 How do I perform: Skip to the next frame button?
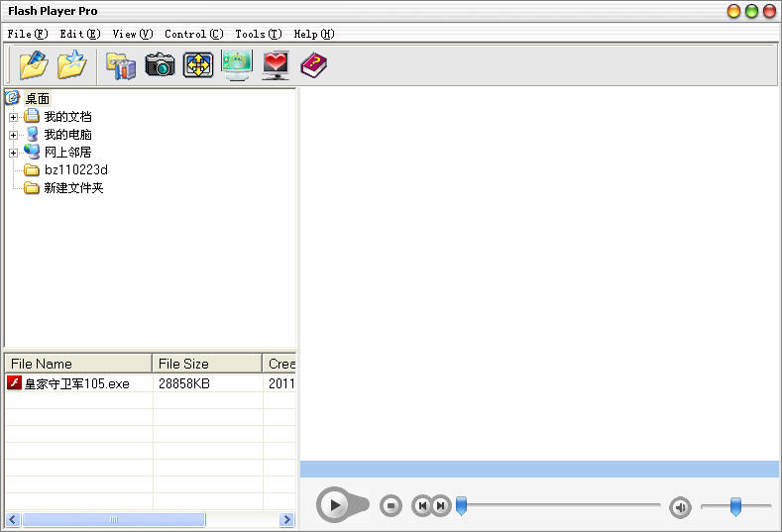441,506
